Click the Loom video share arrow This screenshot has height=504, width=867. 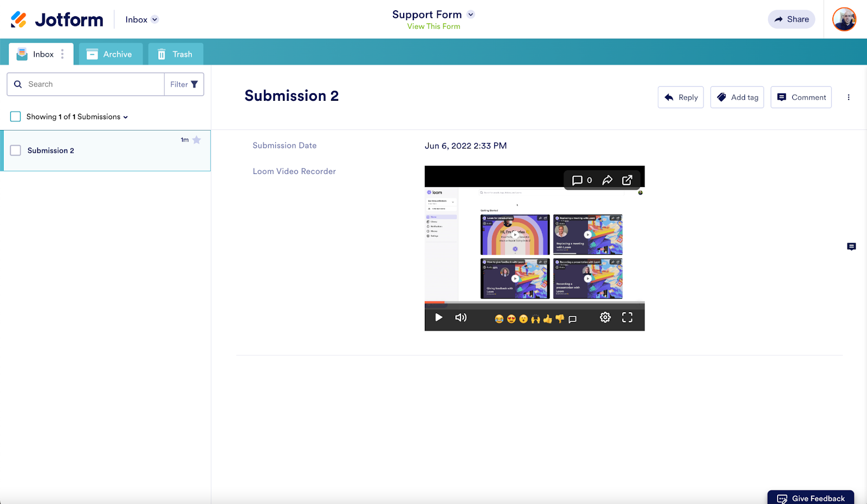point(607,180)
